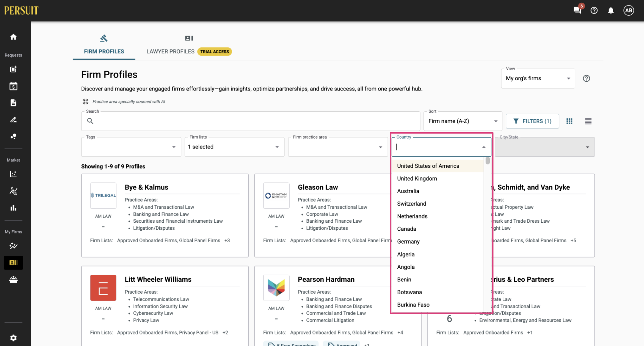Open the scatter chart Market icon
The height and width of the screenshot is (346, 644).
point(13,174)
